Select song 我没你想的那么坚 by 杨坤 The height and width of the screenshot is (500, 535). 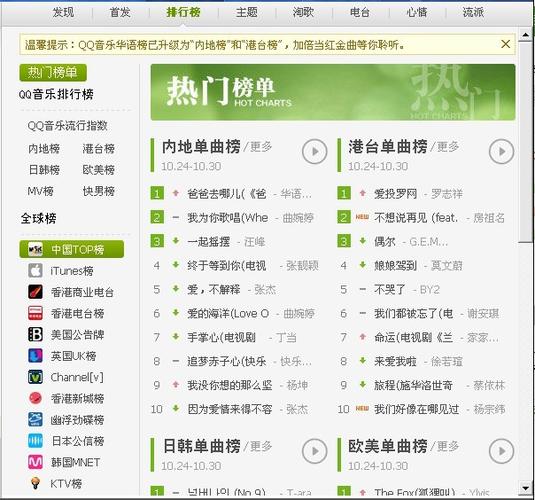(230, 385)
